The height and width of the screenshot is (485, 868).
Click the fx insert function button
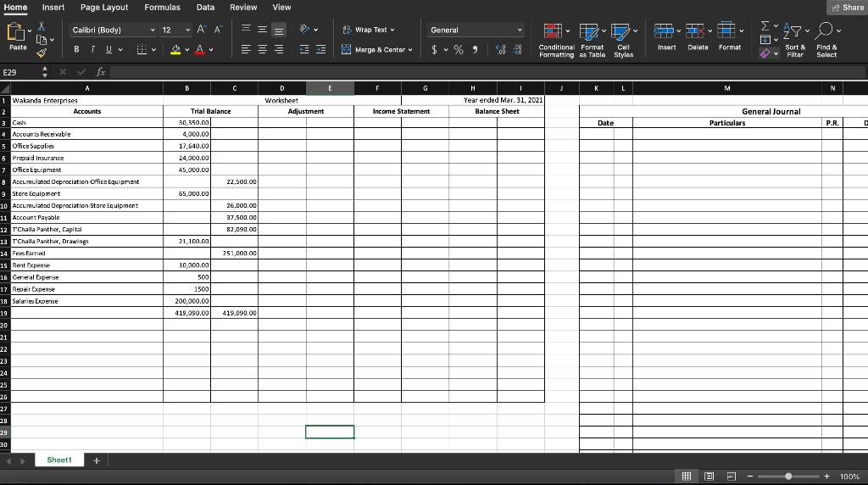(x=101, y=72)
